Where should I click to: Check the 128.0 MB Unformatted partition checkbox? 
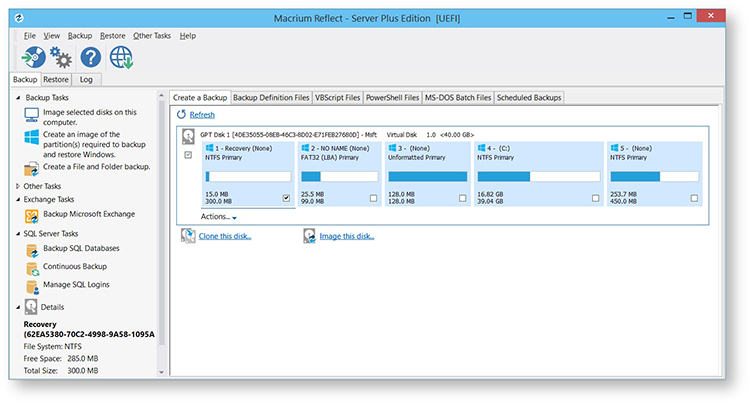[x=462, y=198]
